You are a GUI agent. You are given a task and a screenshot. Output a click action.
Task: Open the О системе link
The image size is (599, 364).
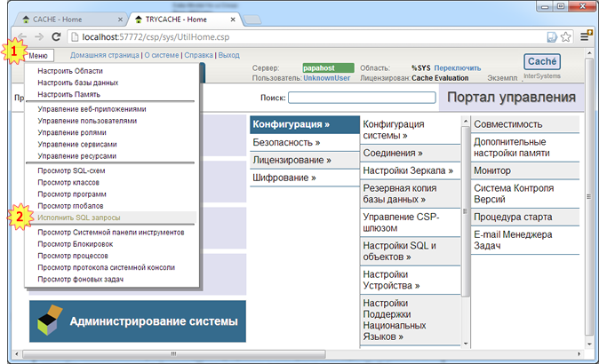point(162,55)
